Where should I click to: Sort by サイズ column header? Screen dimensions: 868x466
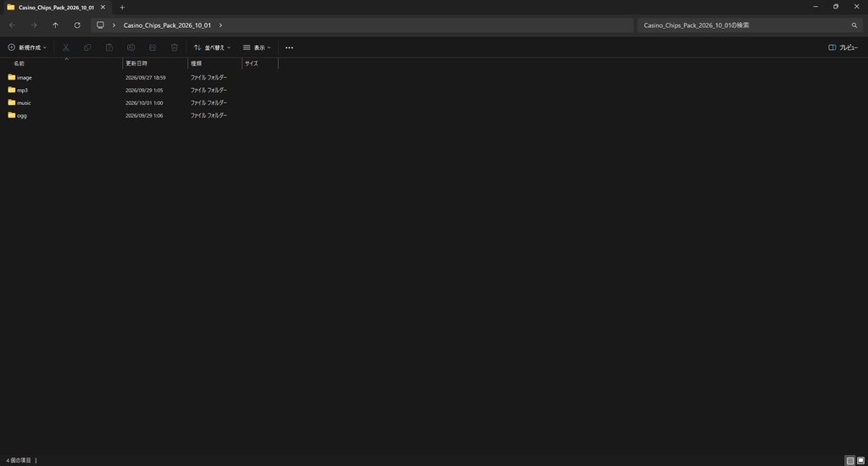click(251, 64)
